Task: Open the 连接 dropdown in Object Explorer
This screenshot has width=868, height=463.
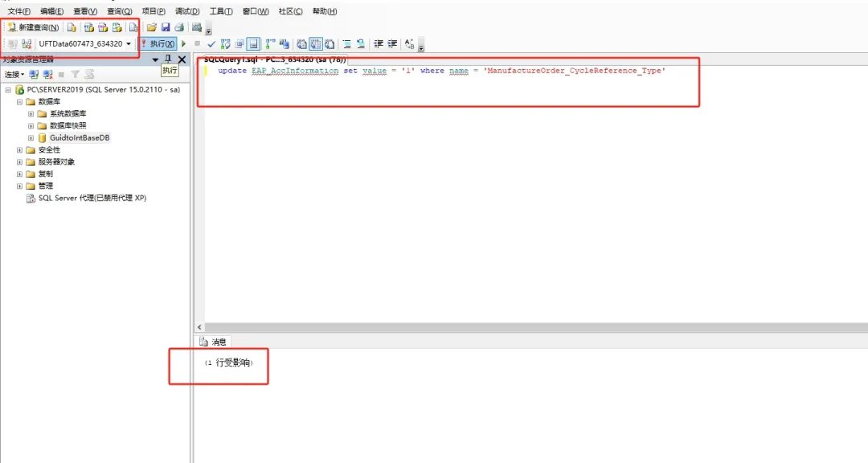Action: tap(14, 74)
